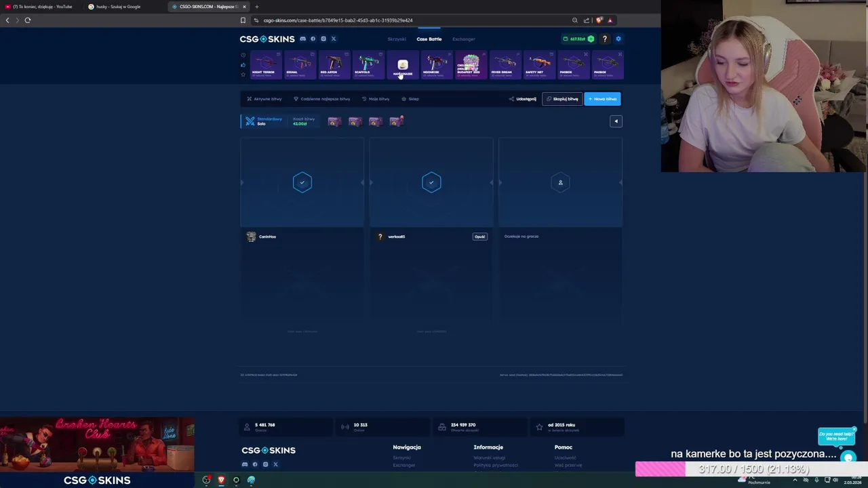Open the X (Twitter) icon in the header
Image resolution: width=868 pixels, height=488 pixels.
(x=334, y=39)
